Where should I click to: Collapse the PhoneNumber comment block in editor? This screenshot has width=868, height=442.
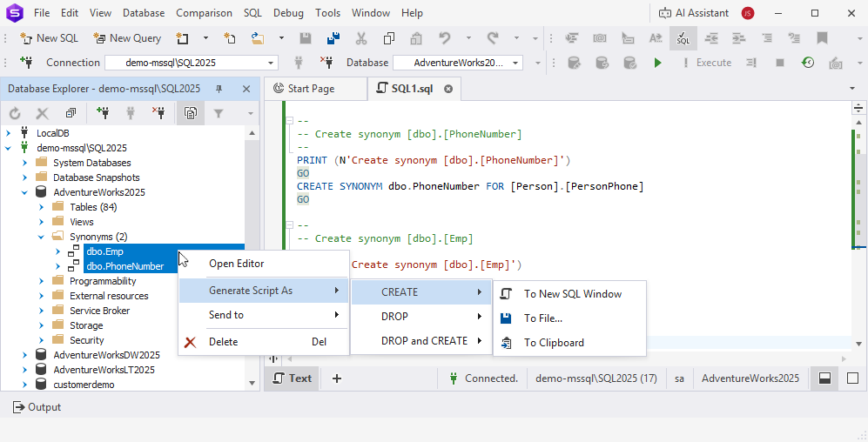[288, 121]
